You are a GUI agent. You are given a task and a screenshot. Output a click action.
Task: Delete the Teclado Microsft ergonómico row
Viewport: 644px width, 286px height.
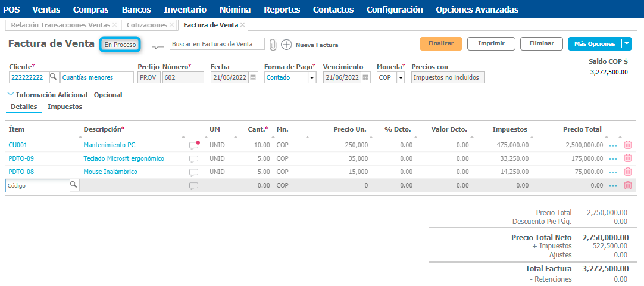[627, 158]
